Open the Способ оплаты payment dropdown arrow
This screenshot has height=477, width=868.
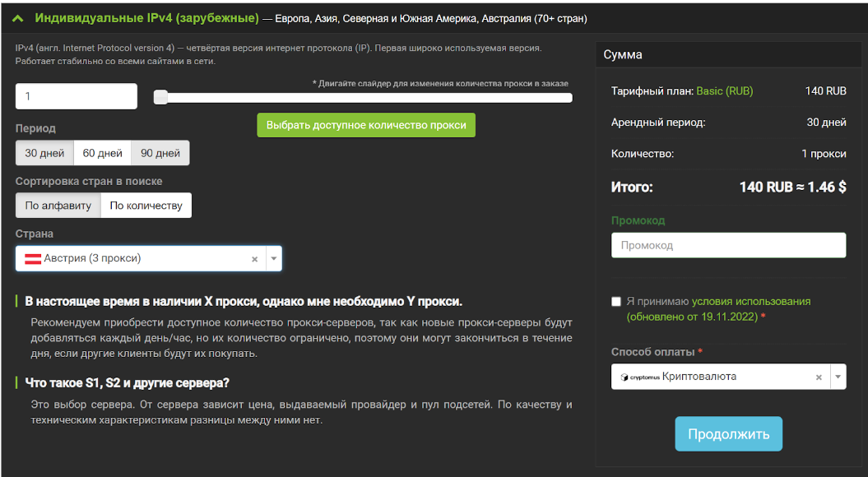tap(838, 377)
